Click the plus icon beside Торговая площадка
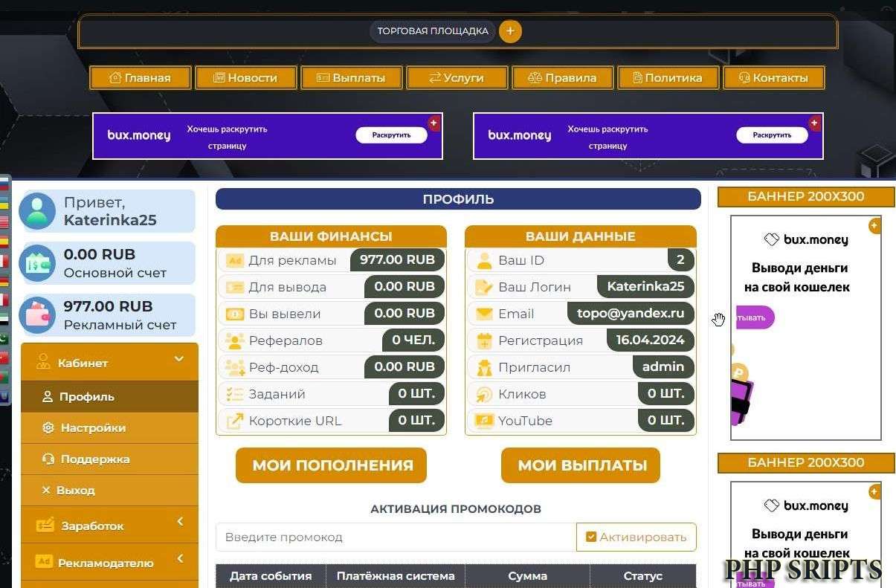This screenshot has width=896, height=588. (x=510, y=31)
